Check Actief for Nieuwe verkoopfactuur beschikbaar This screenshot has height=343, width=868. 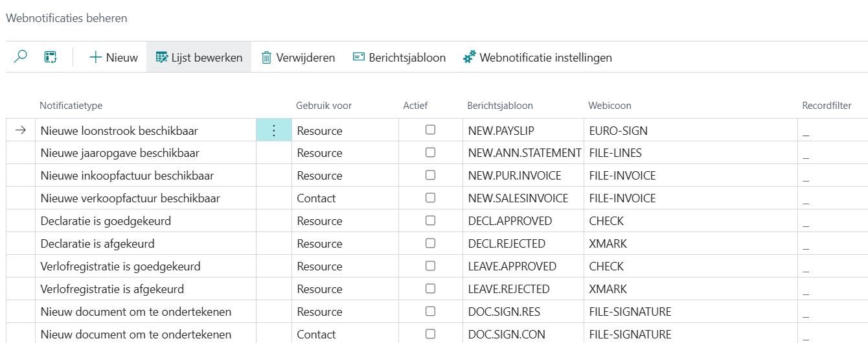point(430,198)
